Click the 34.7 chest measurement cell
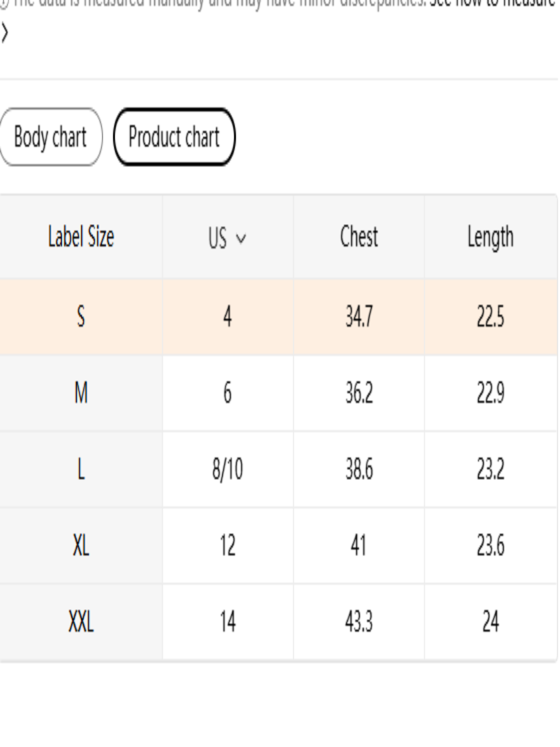The height and width of the screenshot is (747, 560). pyautogui.click(x=359, y=317)
